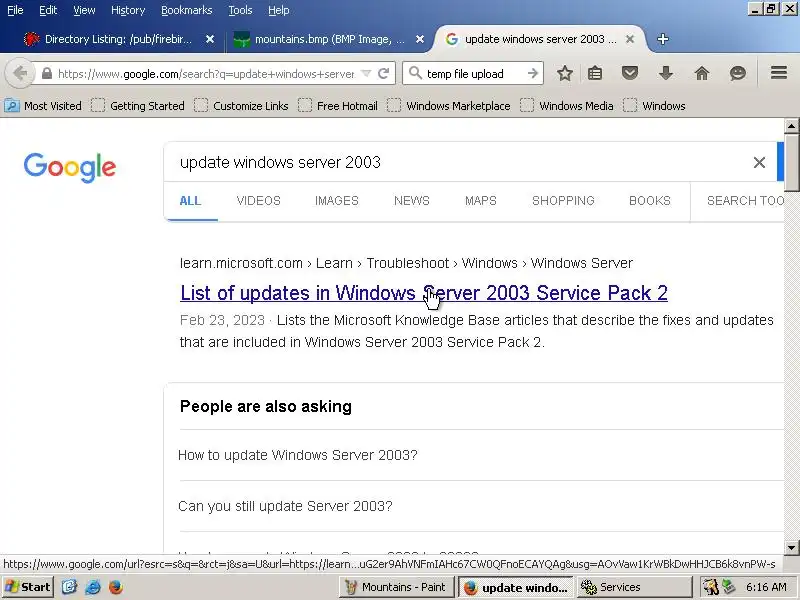The height and width of the screenshot is (600, 800).
Task: Open the URL history dropdown arrow
Action: pyautogui.click(x=366, y=73)
